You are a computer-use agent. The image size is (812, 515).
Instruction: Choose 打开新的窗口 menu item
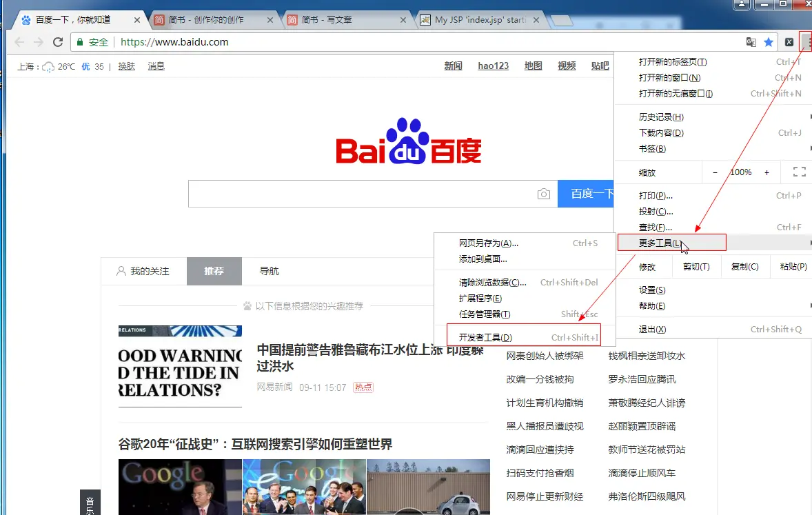(713, 78)
